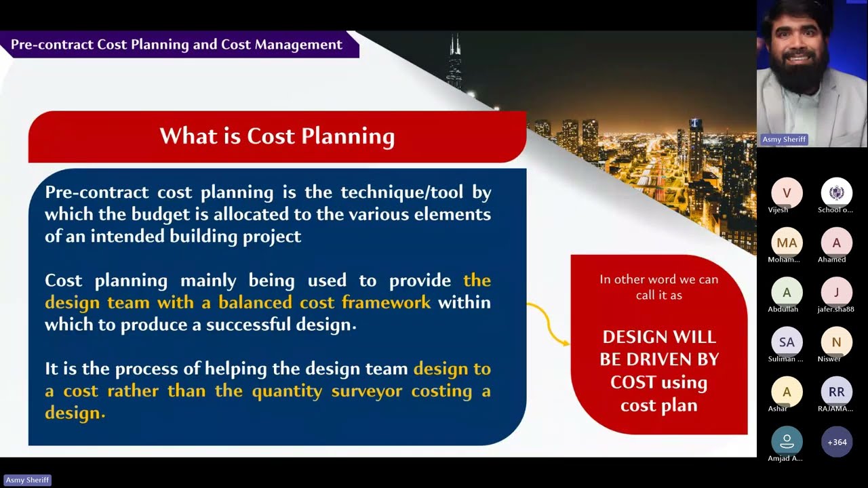Click paragraph starting 'Pre-contract cost planning is the technique'
This screenshot has width=868, height=488.
coord(268,214)
